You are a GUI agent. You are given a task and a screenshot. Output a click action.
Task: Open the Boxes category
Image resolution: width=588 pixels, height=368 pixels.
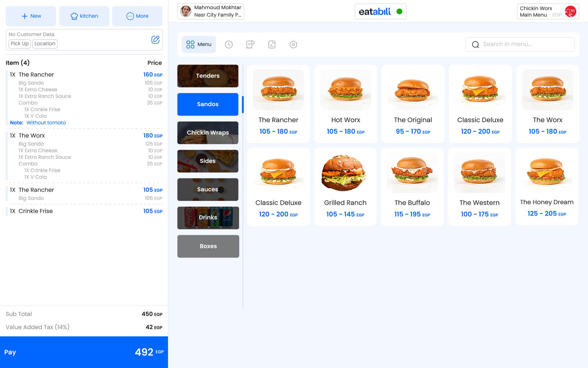(208, 246)
